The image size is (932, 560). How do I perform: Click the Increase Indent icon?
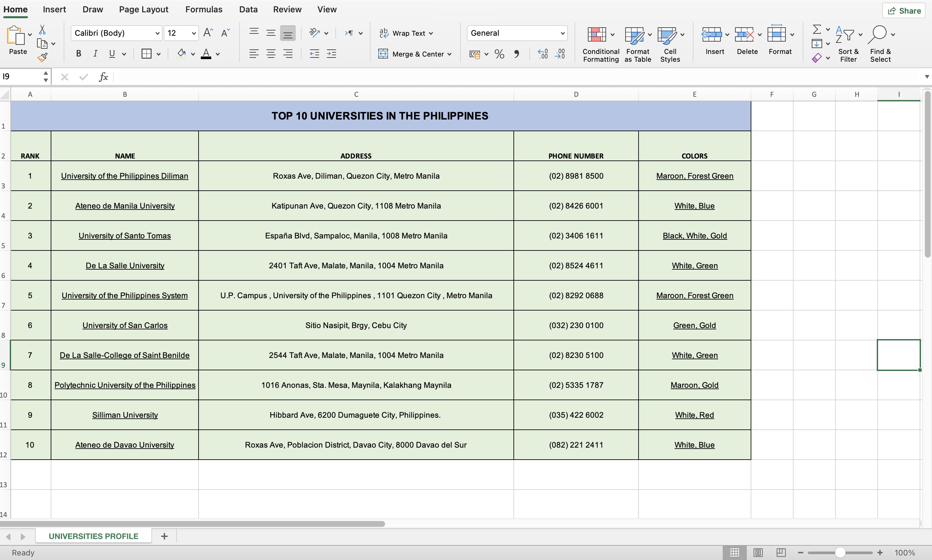tap(331, 54)
